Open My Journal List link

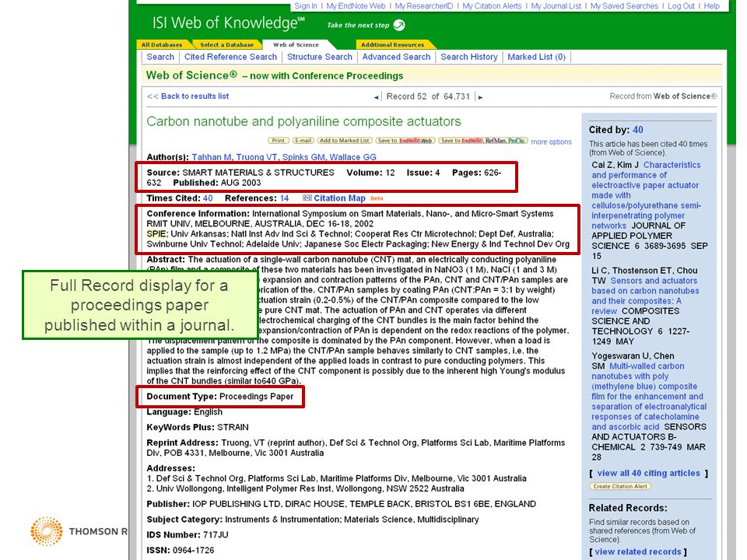[556, 5]
